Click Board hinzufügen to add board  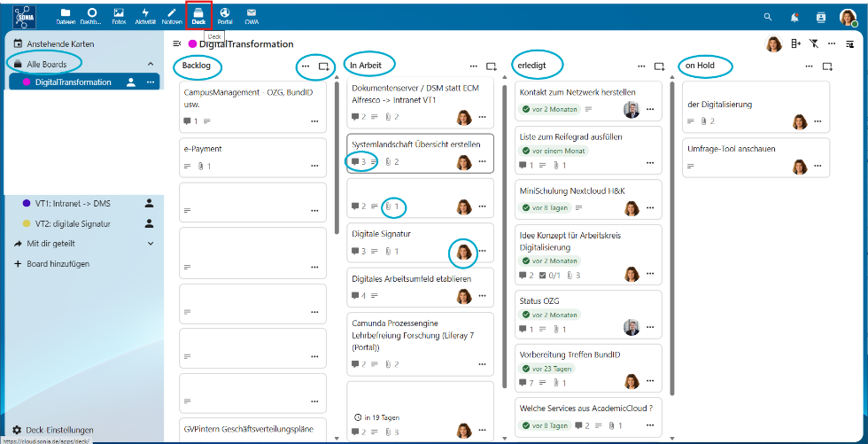click(x=57, y=263)
